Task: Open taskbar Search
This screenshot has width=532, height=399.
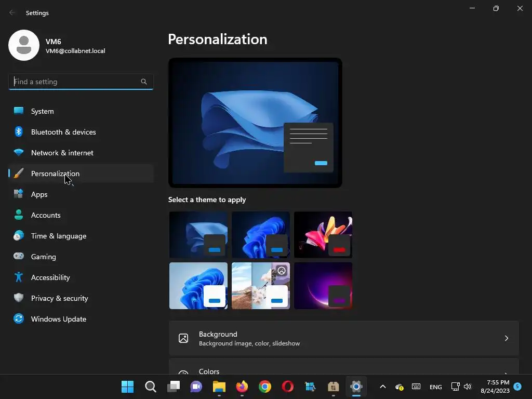Action: pos(150,387)
